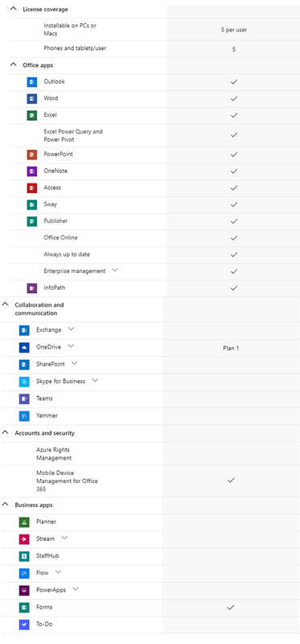300x644 pixels.
Task: Click the checkmark in the Word row
Action: (x=234, y=99)
